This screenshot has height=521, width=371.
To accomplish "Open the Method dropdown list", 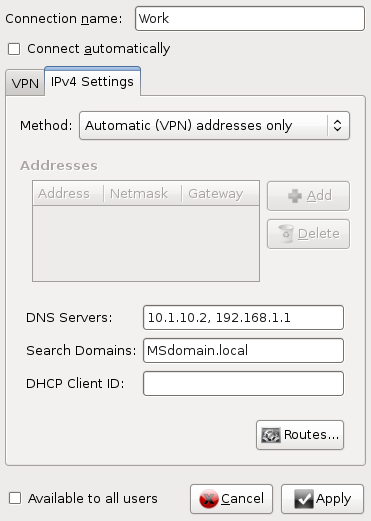I will [214, 126].
